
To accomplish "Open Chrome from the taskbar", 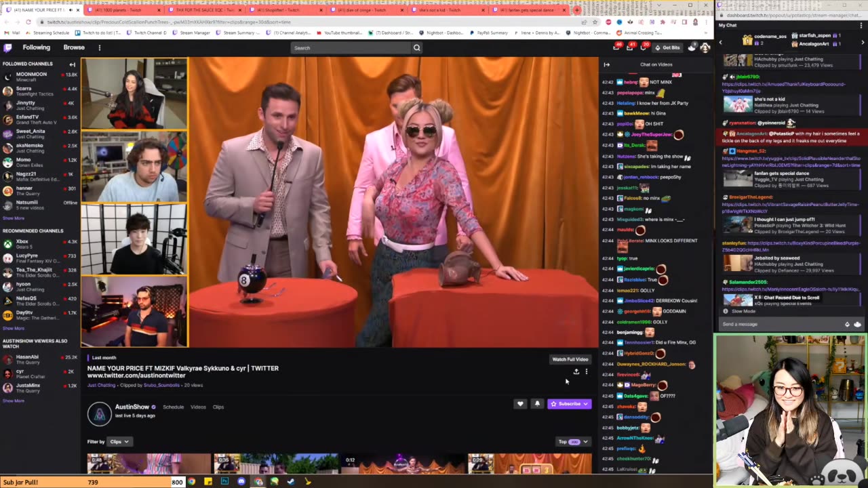I will 191,482.
